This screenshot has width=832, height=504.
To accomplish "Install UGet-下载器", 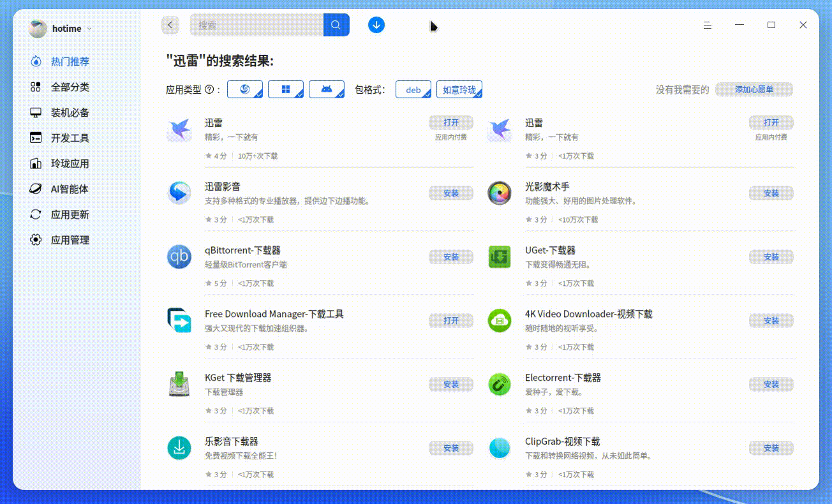I will tap(771, 256).
